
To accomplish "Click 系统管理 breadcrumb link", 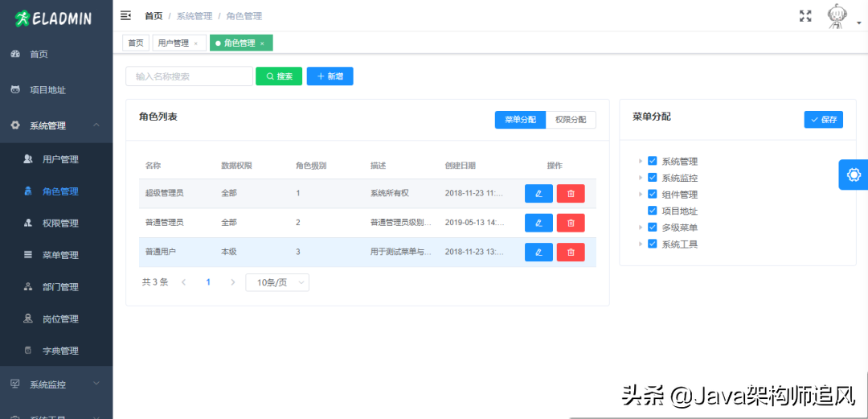I will click(x=194, y=16).
